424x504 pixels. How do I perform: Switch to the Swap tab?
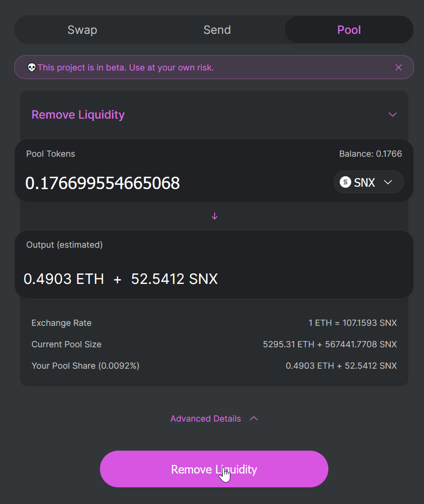pos(82,30)
